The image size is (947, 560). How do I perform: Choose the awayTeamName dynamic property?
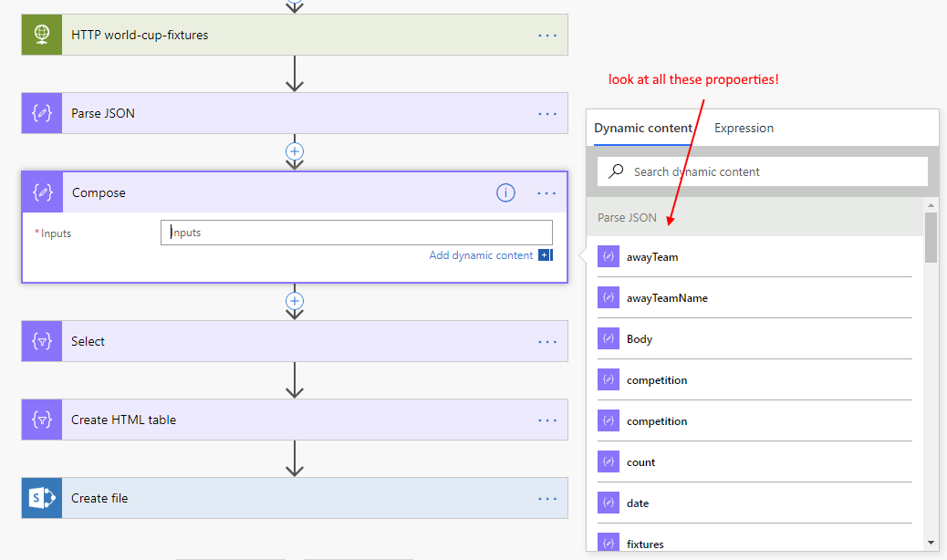666,298
